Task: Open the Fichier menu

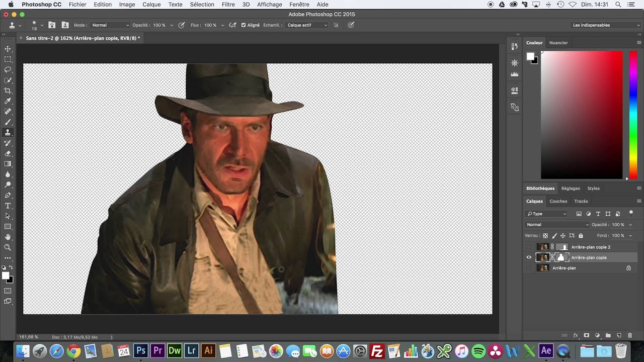Action: pos(77,5)
